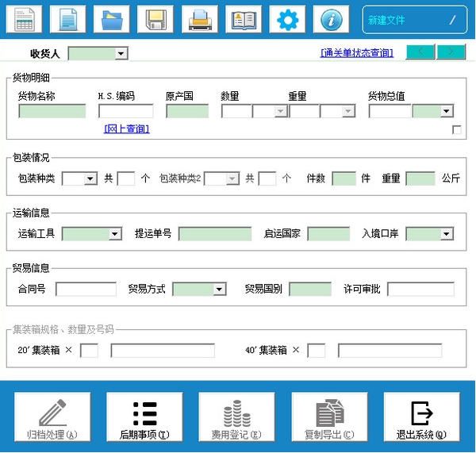Open 后期事项(T) list button
The image size is (476, 453).
pos(144,417)
